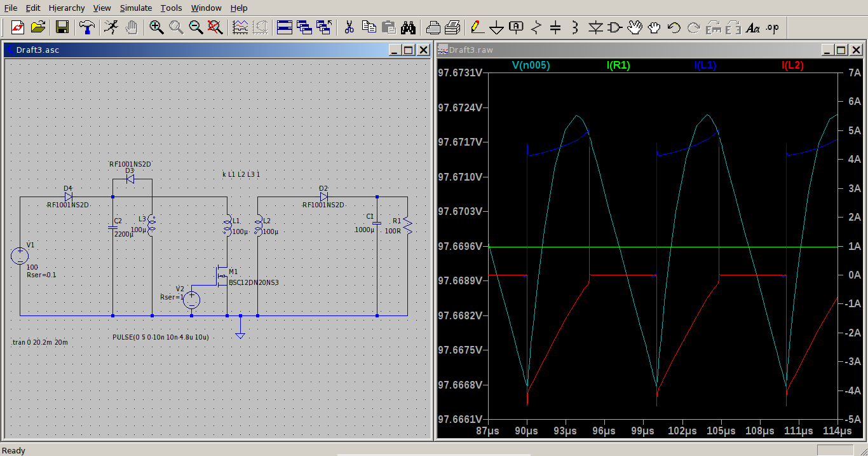The height and width of the screenshot is (456, 868).
Task: Click the PULSE(0 5 0 10n 10n 4.8u 10u) text
Action: [160, 337]
